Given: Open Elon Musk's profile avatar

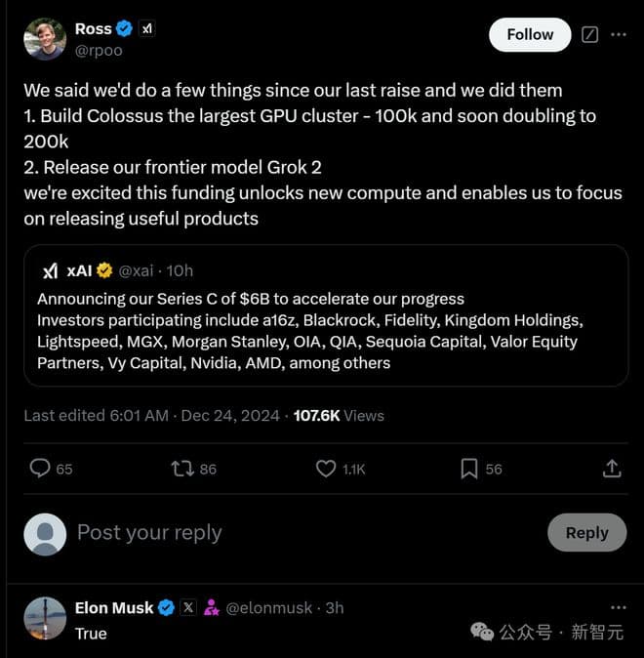Looking at the screenshot, I should click(x=45, y=618).
